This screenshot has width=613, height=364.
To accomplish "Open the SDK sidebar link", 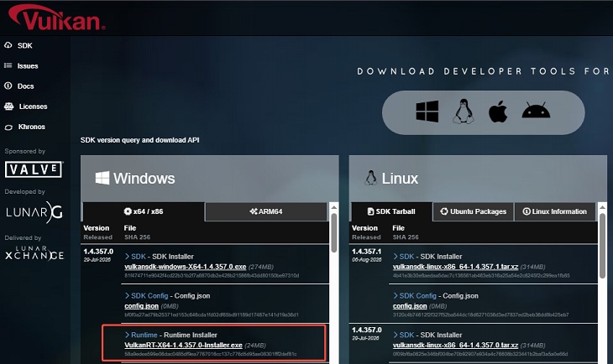I will tap(24, 45).
